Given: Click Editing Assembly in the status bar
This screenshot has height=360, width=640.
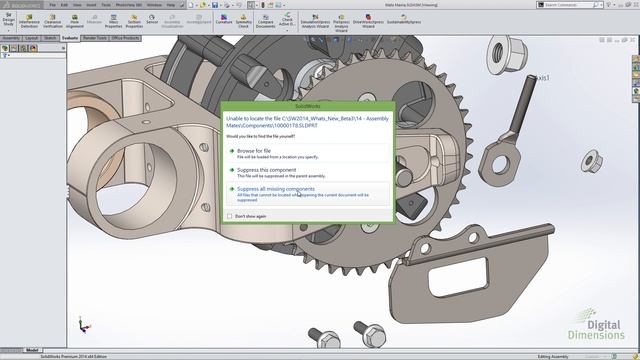Looking at the screenshot, I should 553,356.
